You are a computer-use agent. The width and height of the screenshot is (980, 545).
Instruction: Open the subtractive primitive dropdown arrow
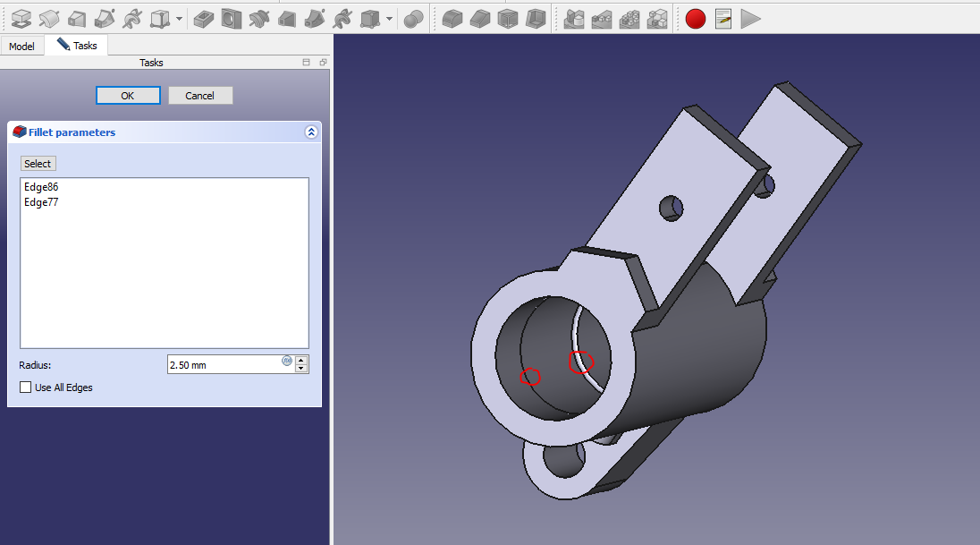pos(389,18)
